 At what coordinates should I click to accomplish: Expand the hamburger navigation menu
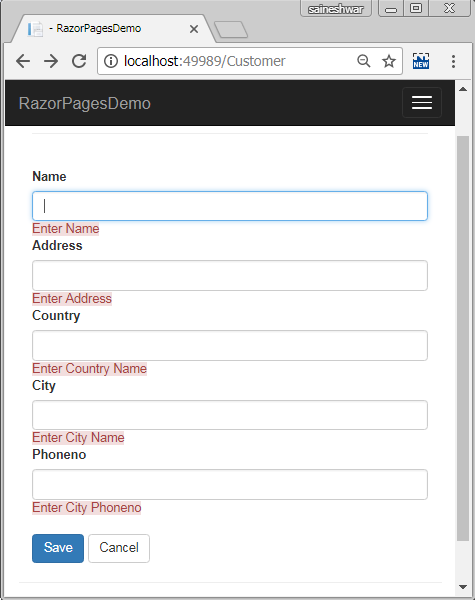tap(422, 103)
